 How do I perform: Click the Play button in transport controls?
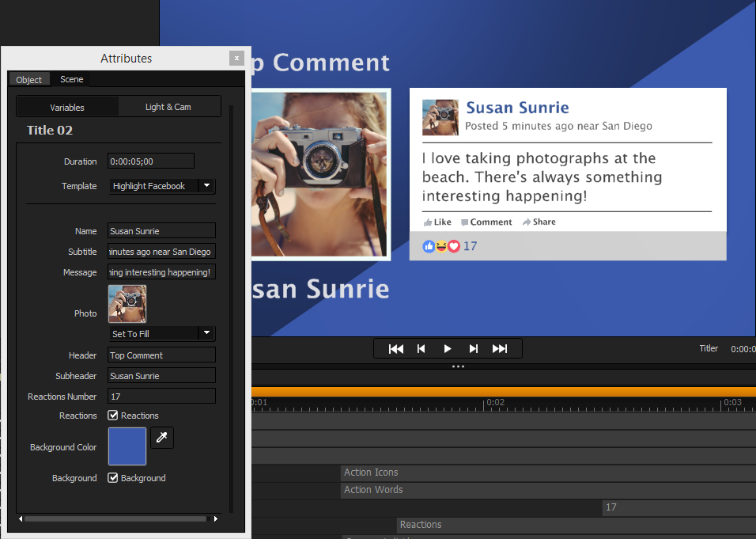point(448,349)
